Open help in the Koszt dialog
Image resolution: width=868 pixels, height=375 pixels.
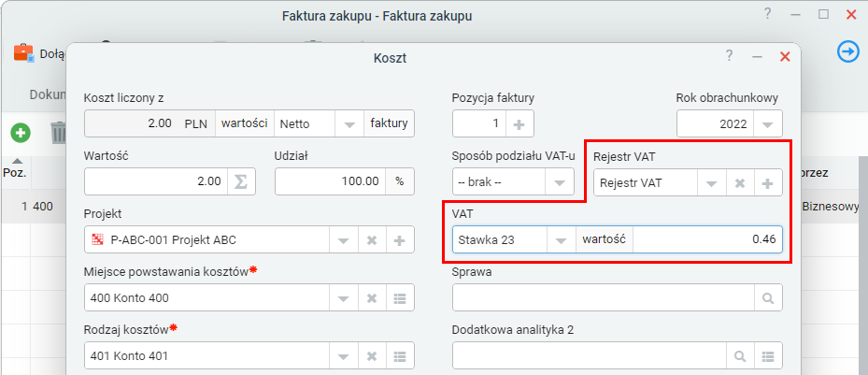click(729, 56)
